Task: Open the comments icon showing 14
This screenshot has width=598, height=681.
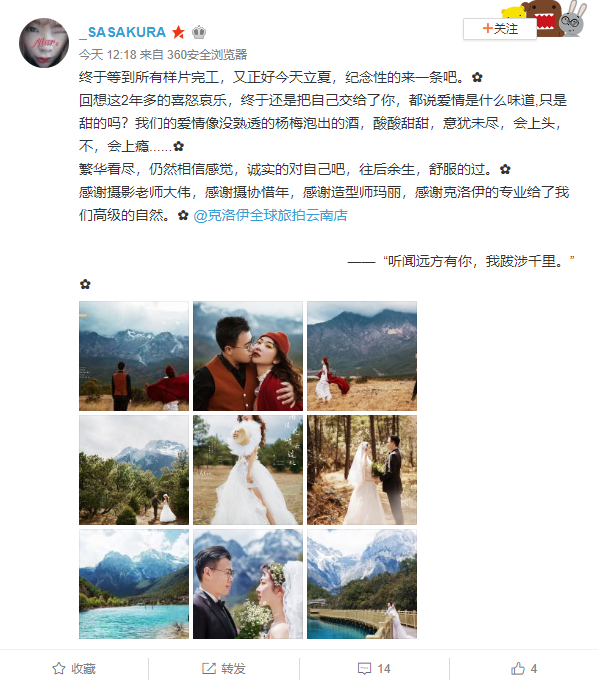Action: click(364, 668)
